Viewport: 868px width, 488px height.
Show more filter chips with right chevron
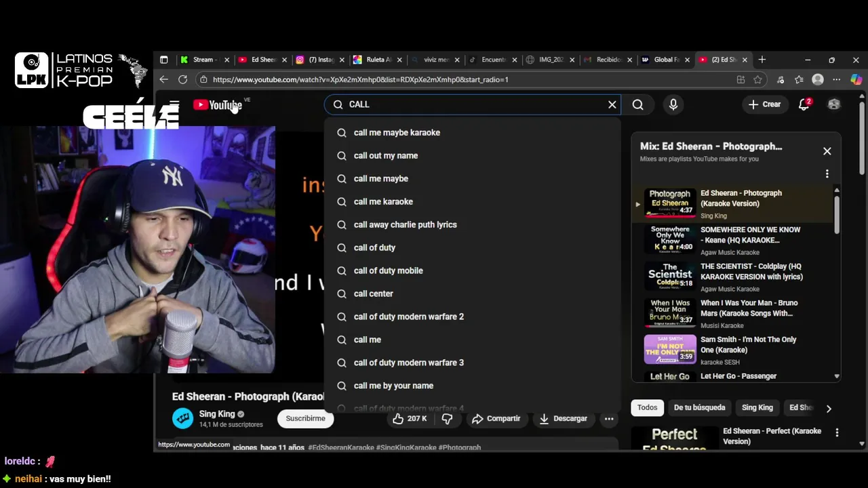pyautogui.click(x=829, y=408)
